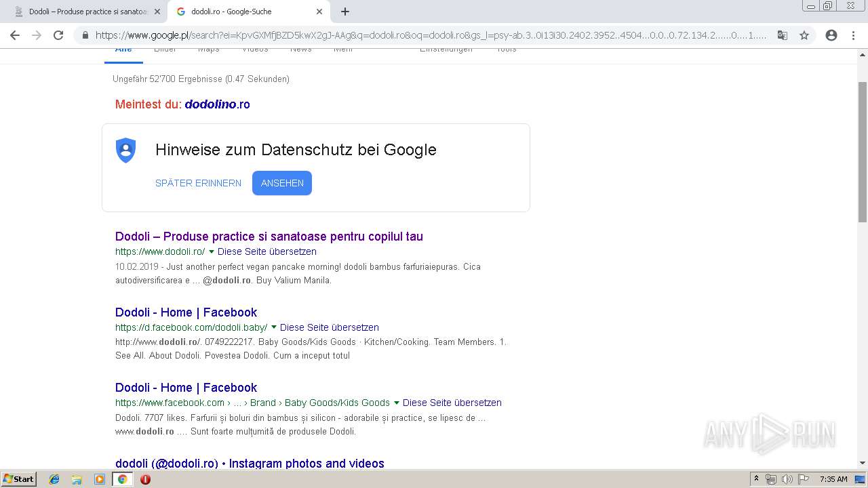Reload the current page
The width and height of the screenshot is (868, 488).
[x=58, y=35]
